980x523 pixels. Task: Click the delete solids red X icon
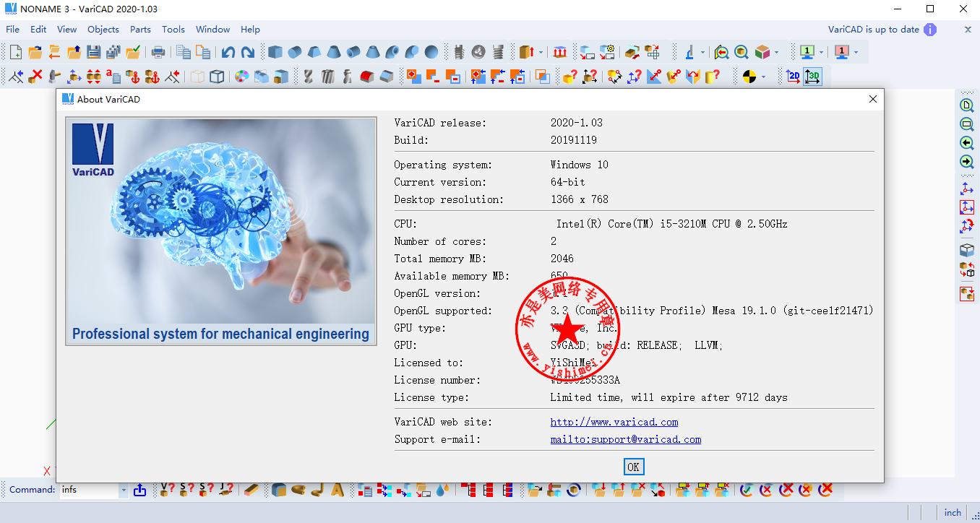pyautogui.click(x=35, y=76)
